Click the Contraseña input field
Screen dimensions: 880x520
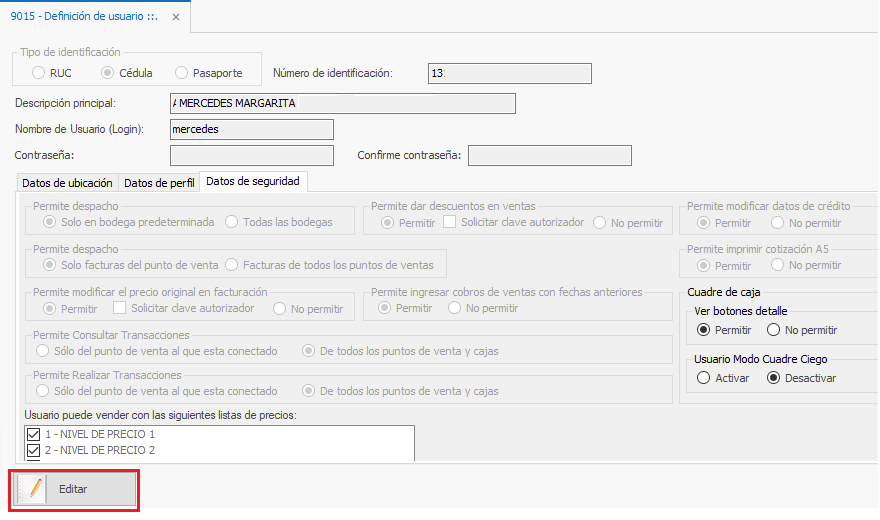252,155
